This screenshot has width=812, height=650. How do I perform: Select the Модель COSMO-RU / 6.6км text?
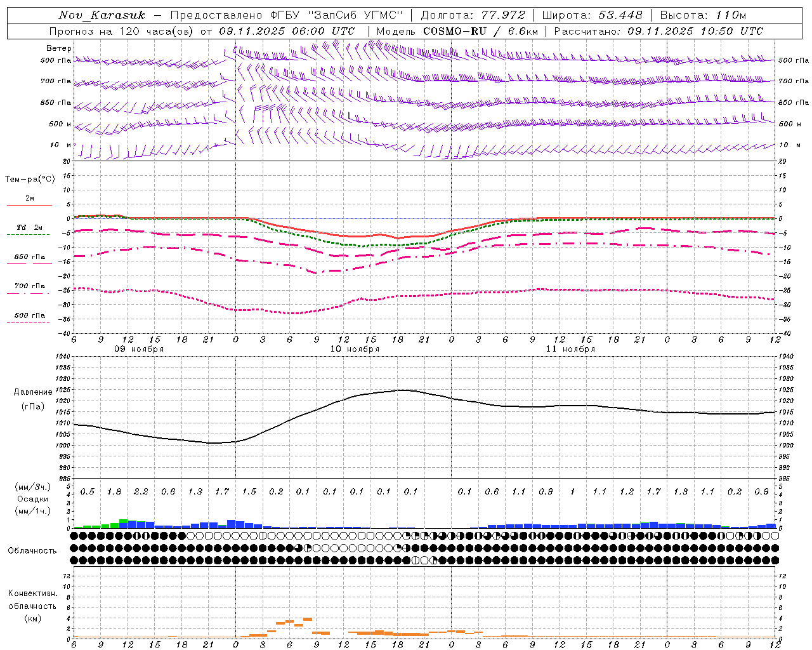click(x=457, y=31)
